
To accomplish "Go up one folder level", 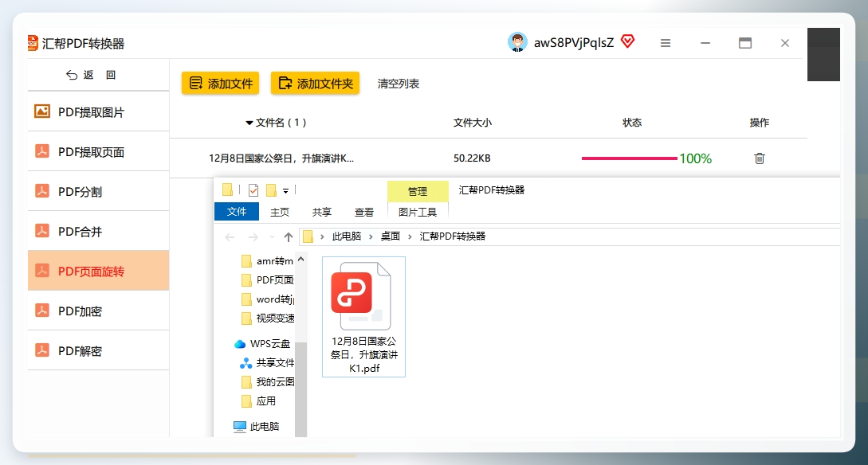I will pyautogui.click(x=289, y=237).
